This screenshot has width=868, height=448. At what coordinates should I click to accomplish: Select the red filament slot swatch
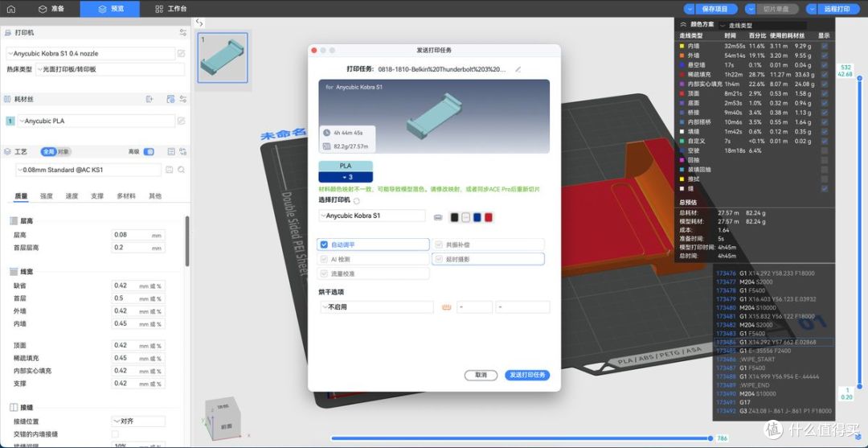tap(489, 217)
